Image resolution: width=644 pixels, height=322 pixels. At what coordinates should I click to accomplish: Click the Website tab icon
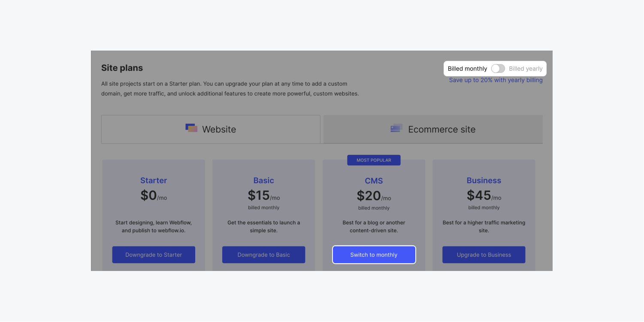[191, 128]
